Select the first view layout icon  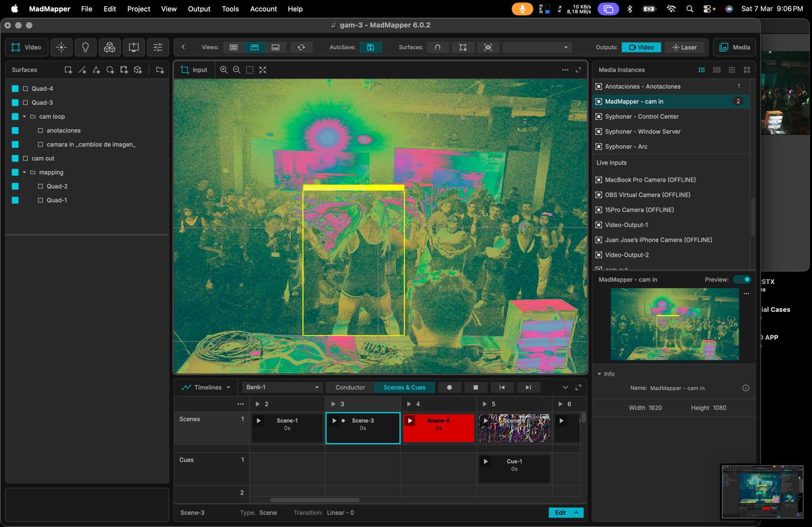pyautogui.click(x=233, y=47)
